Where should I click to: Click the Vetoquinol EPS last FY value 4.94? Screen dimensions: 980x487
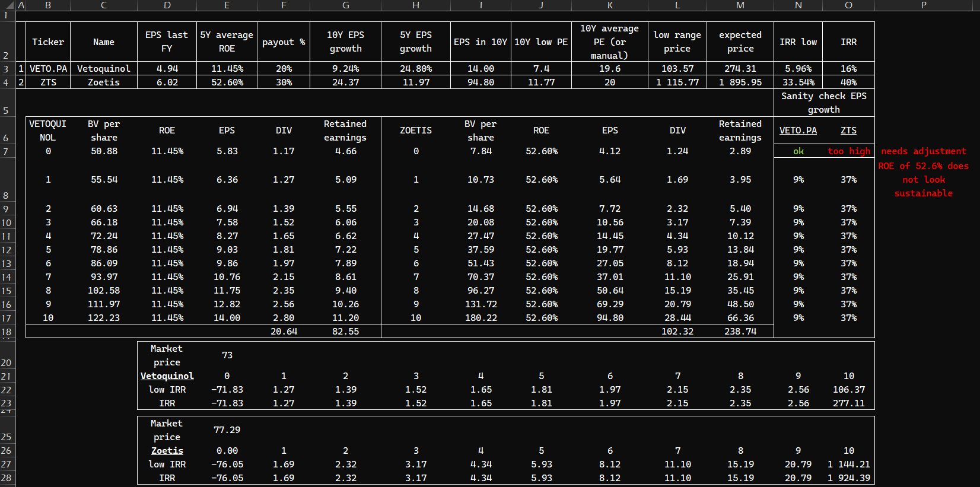[167, 69]
